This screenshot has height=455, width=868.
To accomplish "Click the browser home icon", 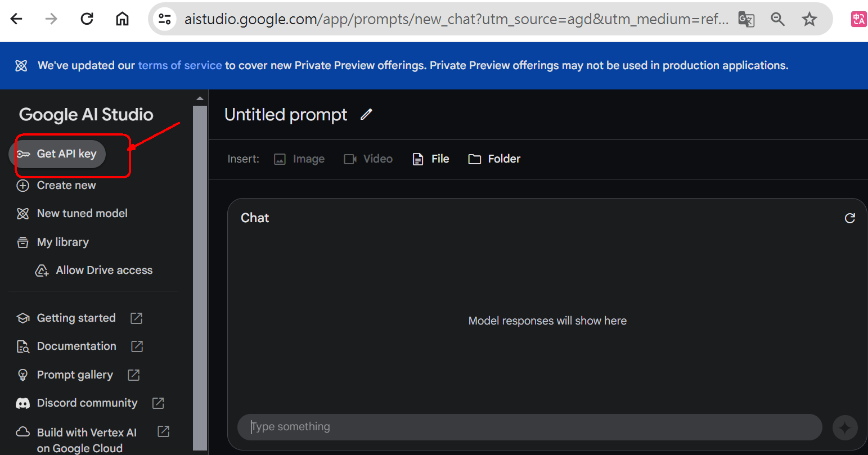I will [122, 19].
